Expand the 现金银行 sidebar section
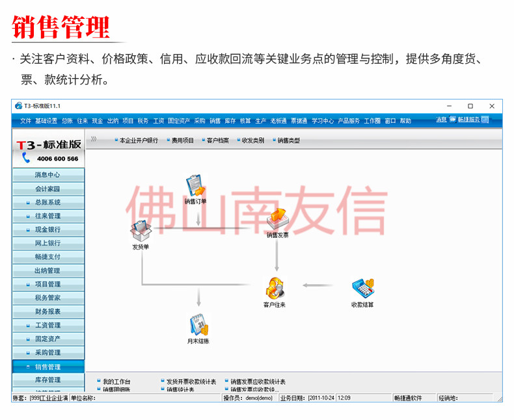The width and height of the screenshot is (514, 420). [x=28, y=230]
